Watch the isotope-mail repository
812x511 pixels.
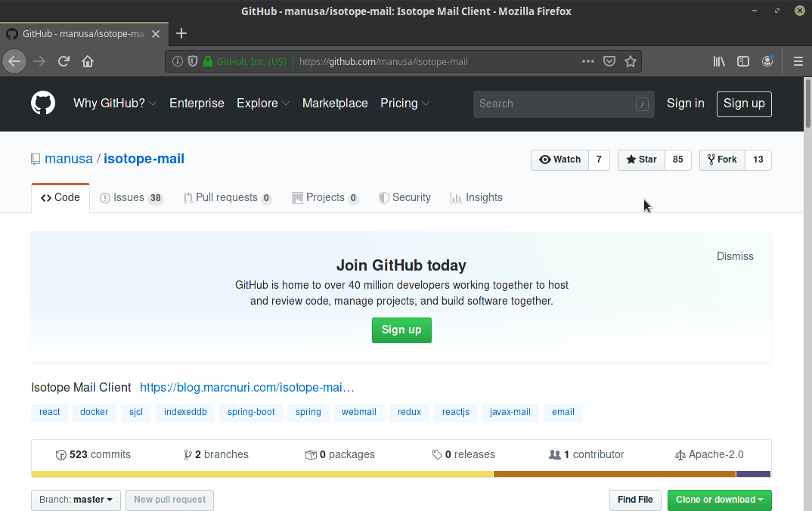(559, 159)
